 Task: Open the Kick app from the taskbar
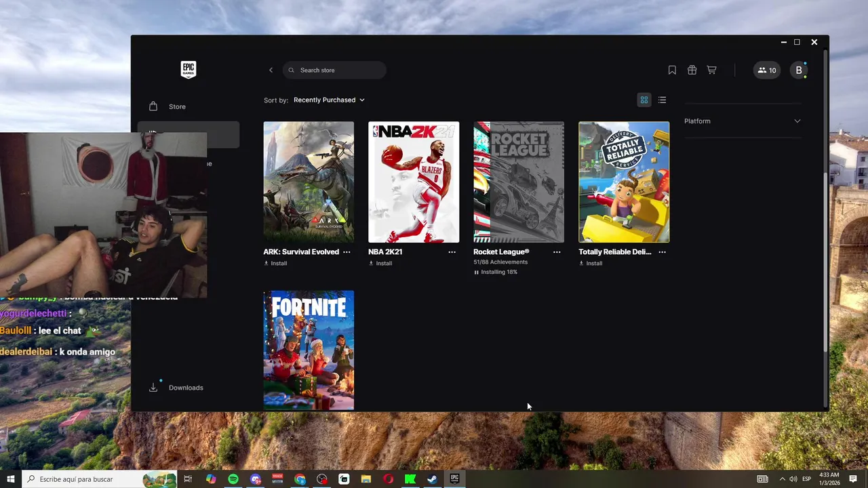(410, 479)
